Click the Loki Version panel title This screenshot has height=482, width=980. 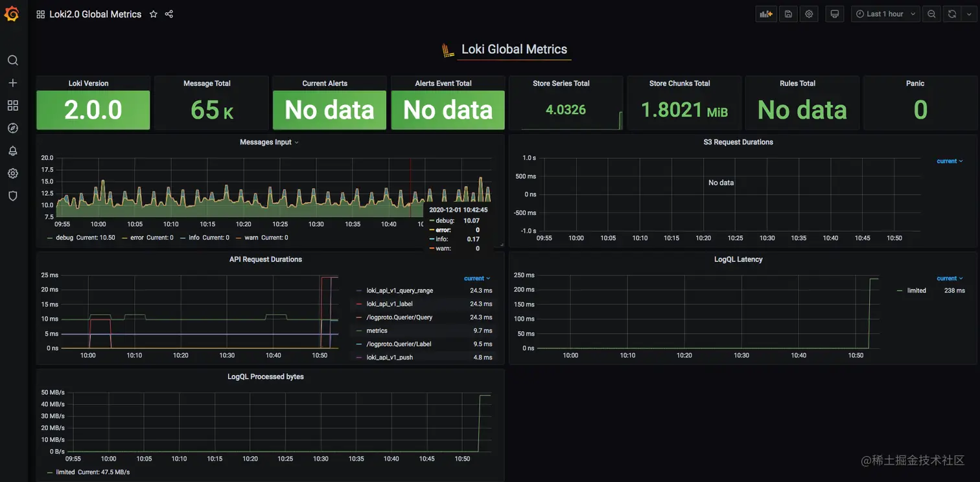pyautogui.click(x=89, y=84)
